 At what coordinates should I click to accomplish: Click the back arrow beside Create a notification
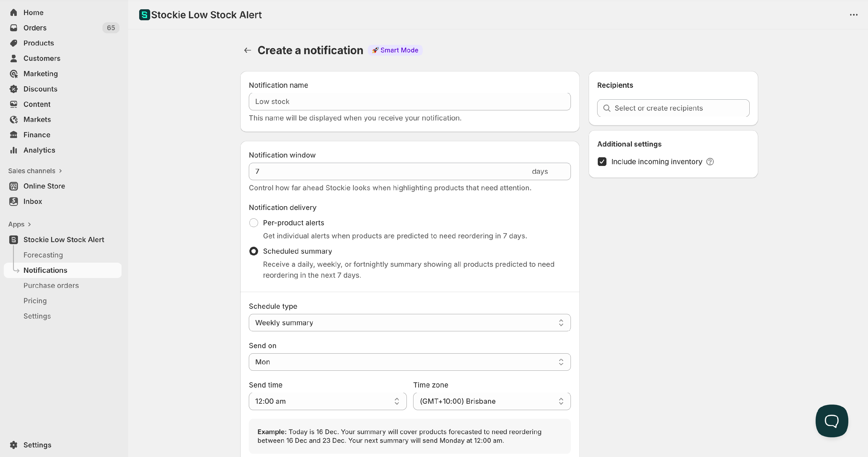(248, 50)
